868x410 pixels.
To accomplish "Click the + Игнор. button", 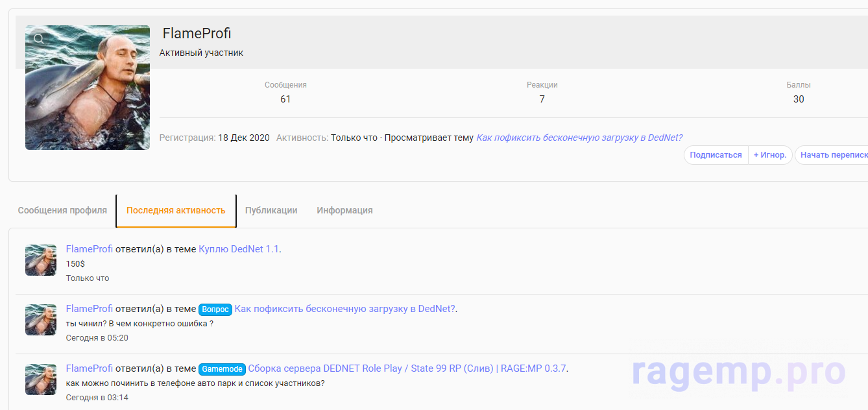I will [x=770, y=155].
